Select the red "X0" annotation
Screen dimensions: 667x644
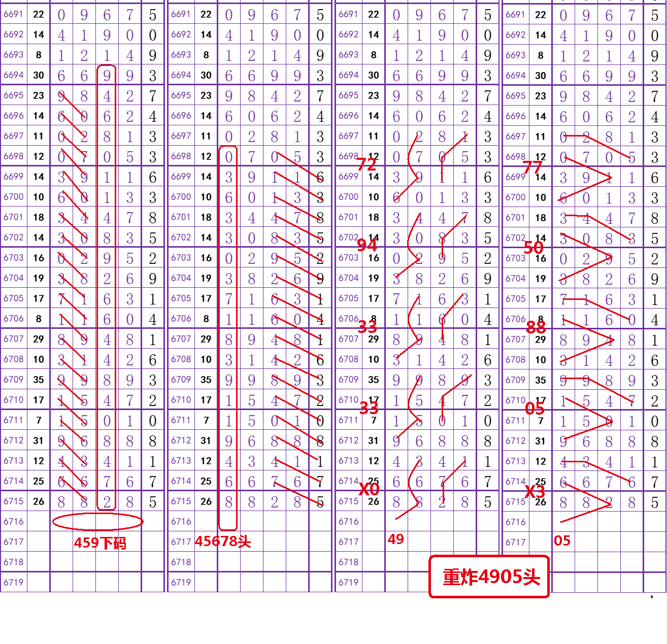369,489
